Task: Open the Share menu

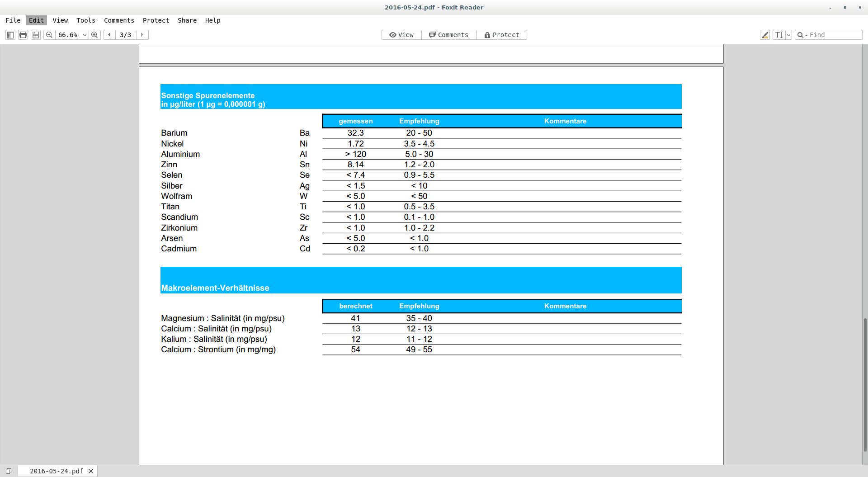Action: click(x=187, y=20)
